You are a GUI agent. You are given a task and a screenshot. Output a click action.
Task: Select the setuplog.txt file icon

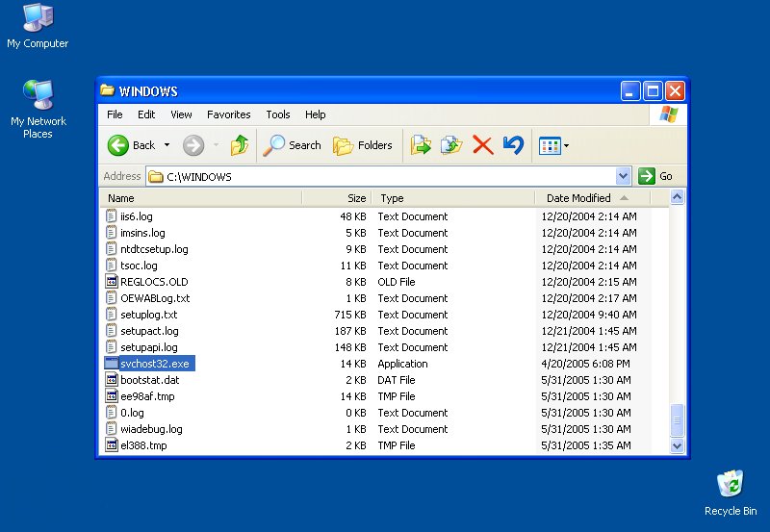click(x=112, y=314)
